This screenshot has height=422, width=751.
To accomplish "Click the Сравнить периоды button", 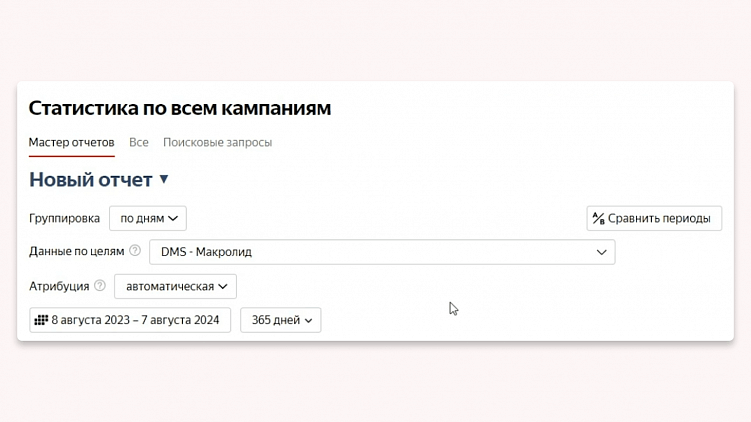I will point(654,218).
